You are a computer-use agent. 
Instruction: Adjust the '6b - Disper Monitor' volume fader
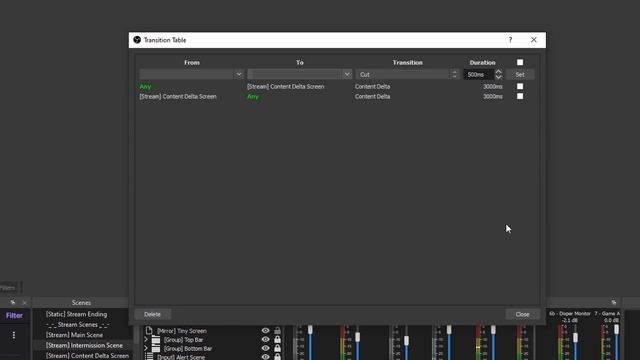point(576,338)
